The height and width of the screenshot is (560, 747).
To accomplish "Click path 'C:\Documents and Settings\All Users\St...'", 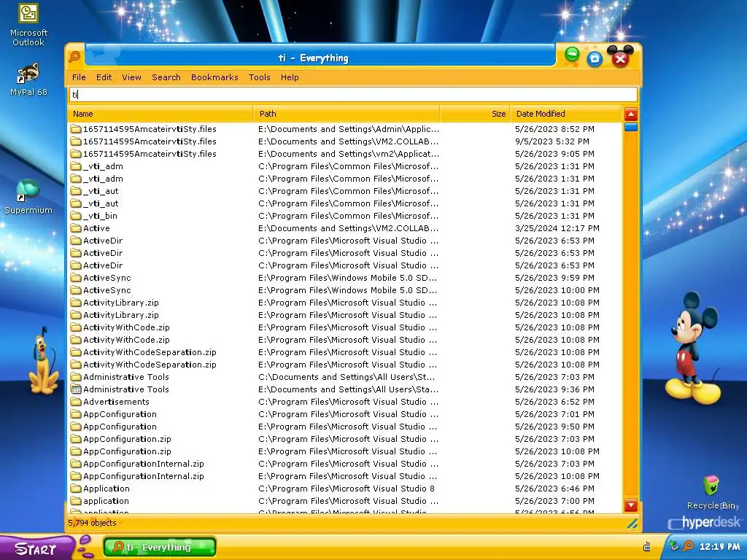I will pos(347,377).
